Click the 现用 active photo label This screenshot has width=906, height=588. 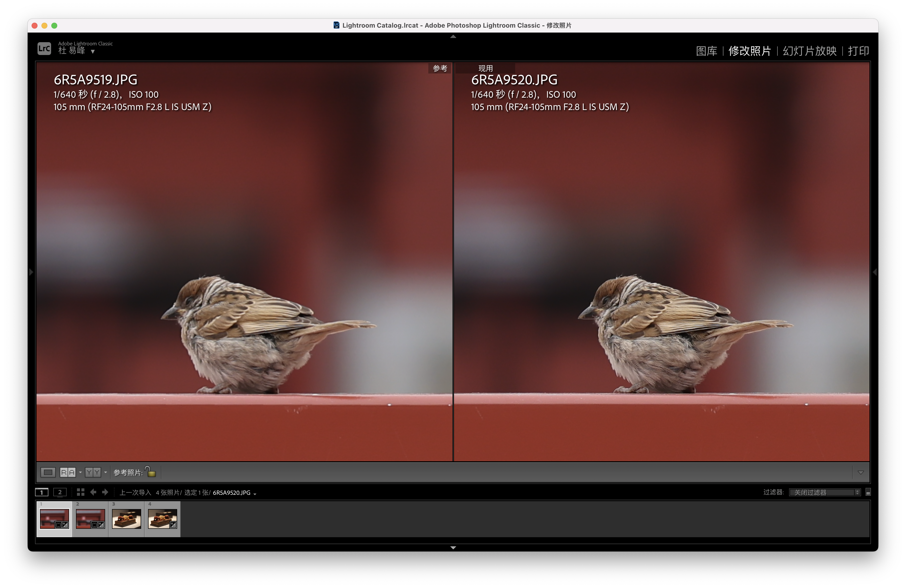485,68
